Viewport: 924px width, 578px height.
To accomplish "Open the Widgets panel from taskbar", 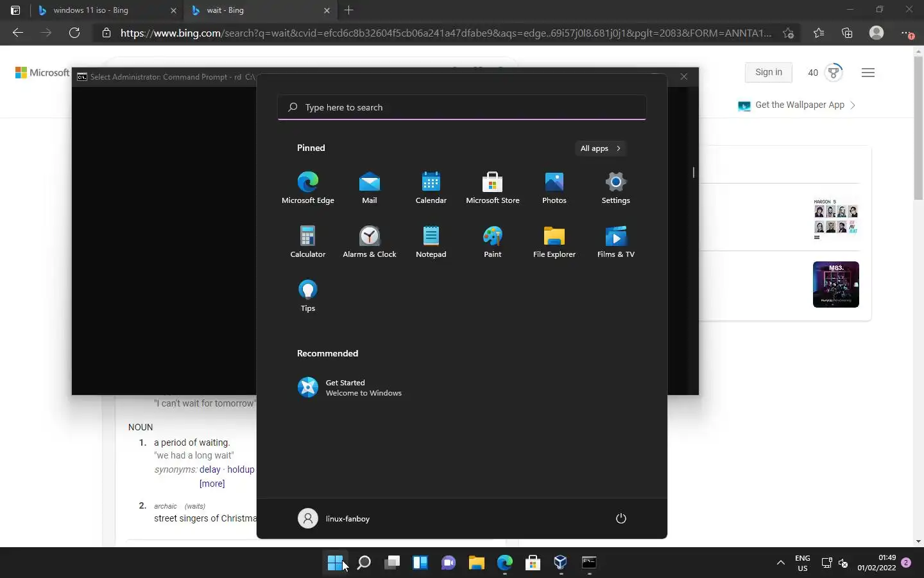I will (x=420, y=563).
